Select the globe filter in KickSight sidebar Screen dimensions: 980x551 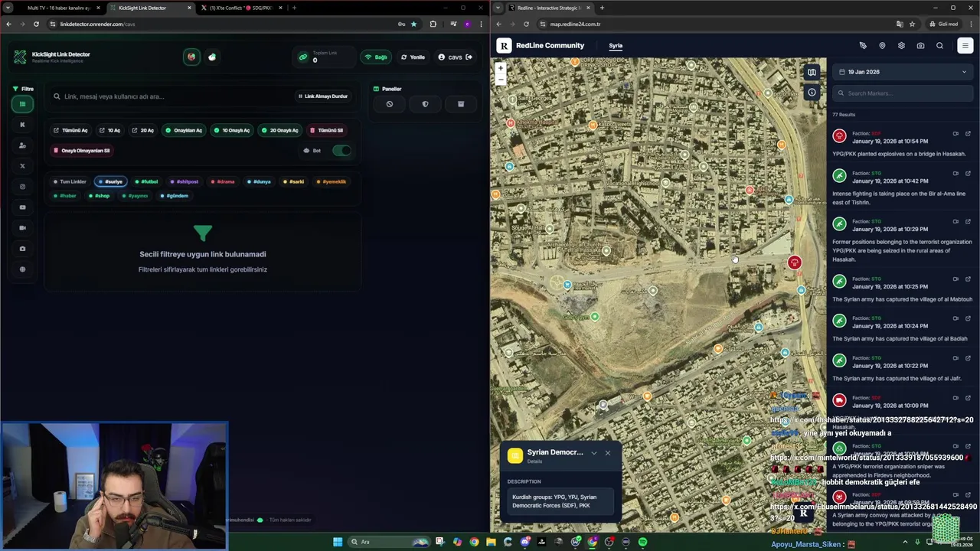pyautogui.click(x=22, y=269)
